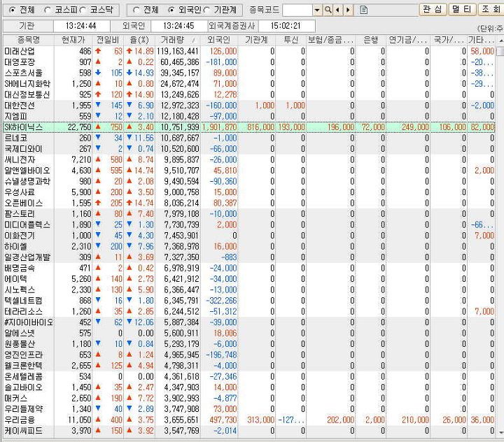Select the 써니전자 row name
Screen dimensions: 504x442
pyautogui.click(x=20, y=159)
